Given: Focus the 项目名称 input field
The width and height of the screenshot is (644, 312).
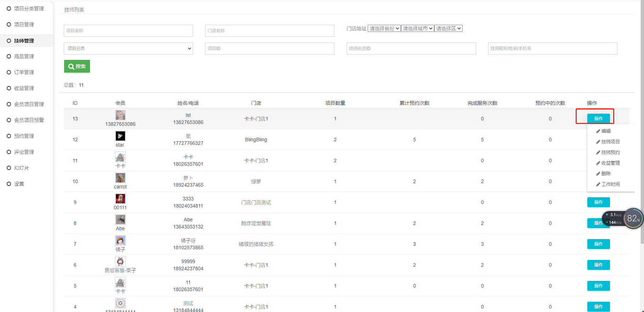Looking at the screenshot, I should coord(128,31).
